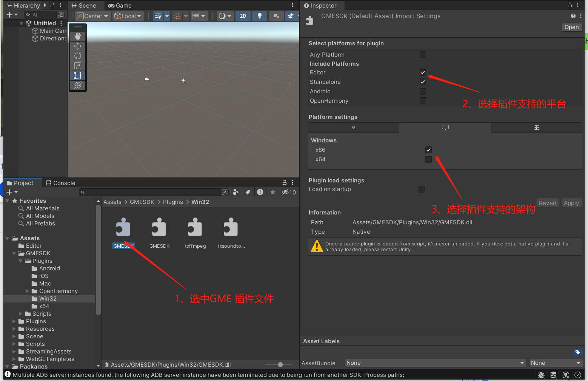Enable the x64 architecture checkbox
Image resolution: width=588 pixels, height=381 pixels.
pyautogui.click(x=428, y=159)
